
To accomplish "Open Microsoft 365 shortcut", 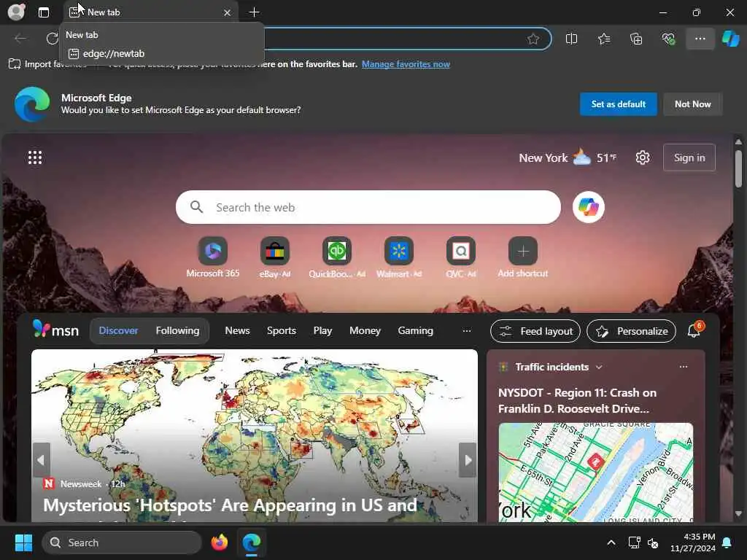I will [212, 257].
